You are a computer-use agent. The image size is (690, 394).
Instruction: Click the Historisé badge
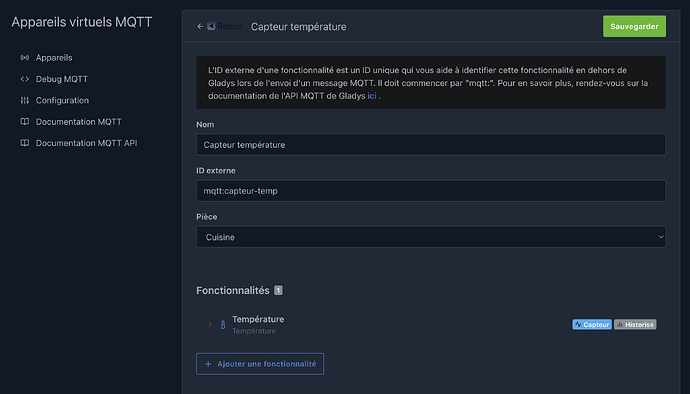635,325
